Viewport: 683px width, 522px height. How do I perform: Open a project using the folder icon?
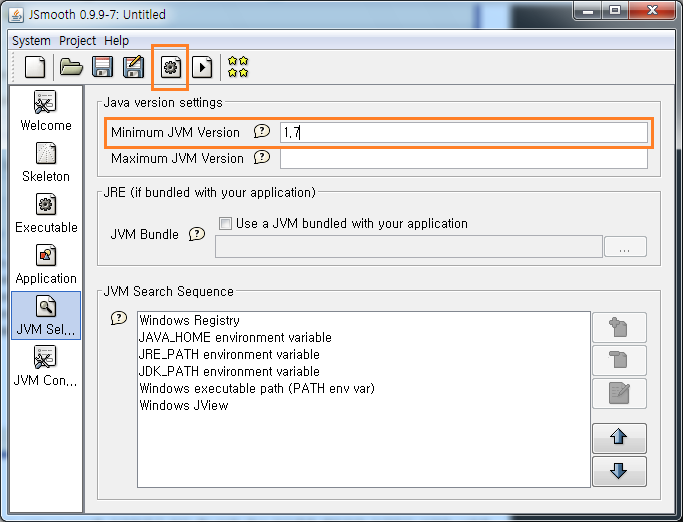click(71, 67)
